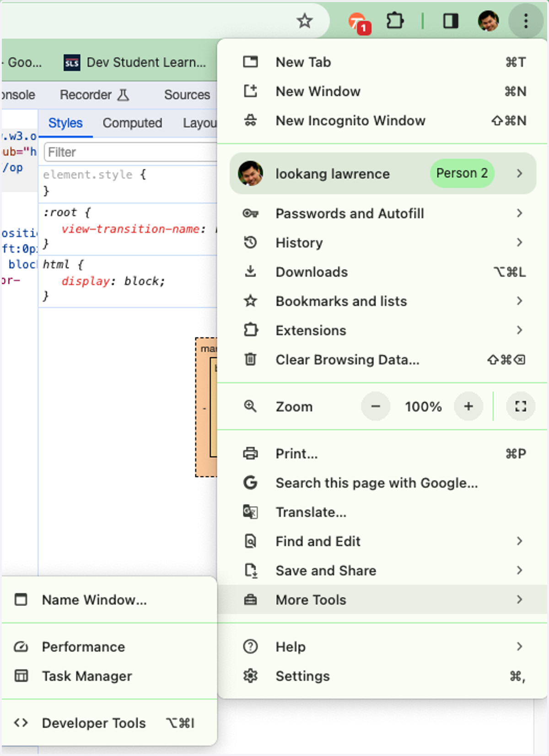Viewport: 549px width, 756px height.
Task: Click the Task Manager icon
Action: coord(21,676)
